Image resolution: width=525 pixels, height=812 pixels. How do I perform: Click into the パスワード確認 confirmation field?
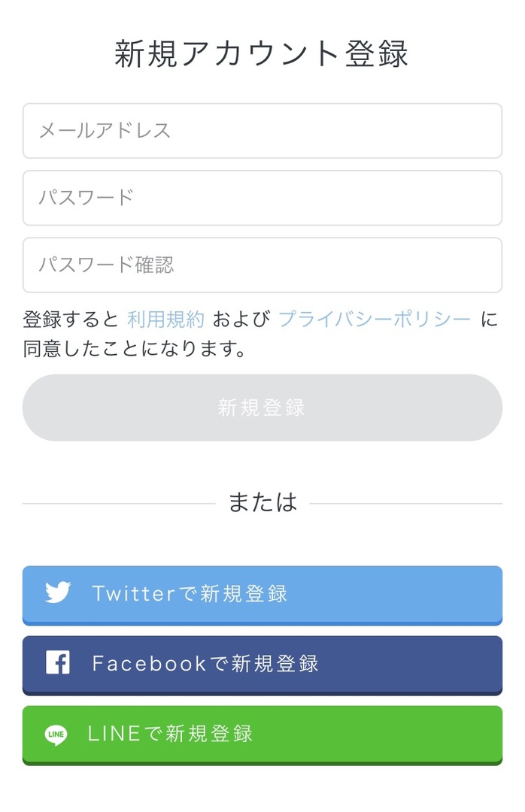coord(262,265)
